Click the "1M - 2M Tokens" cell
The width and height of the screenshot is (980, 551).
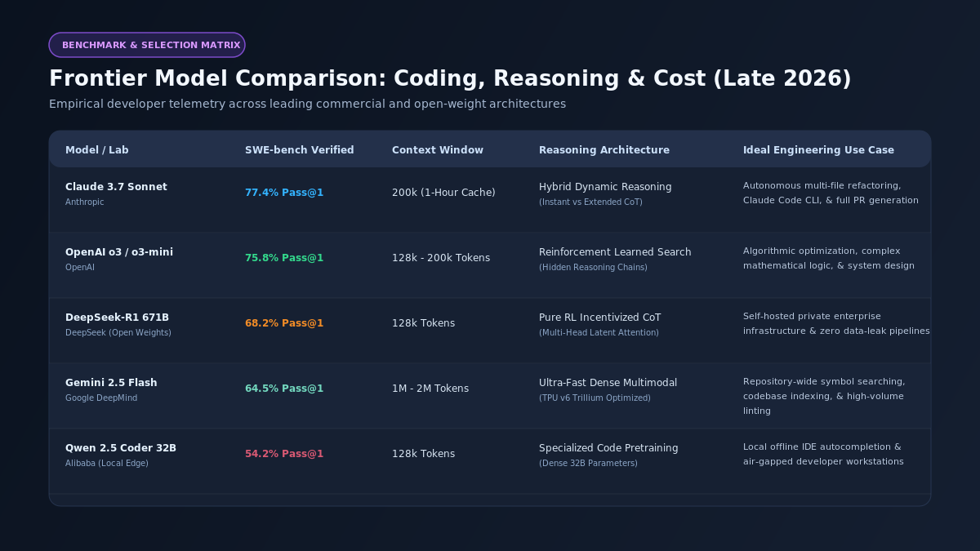coord(430,389)
